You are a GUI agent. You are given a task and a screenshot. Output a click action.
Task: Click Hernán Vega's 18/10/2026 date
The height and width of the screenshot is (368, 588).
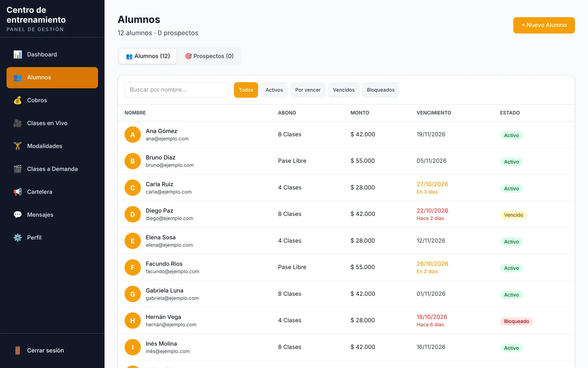coord(432,317)
